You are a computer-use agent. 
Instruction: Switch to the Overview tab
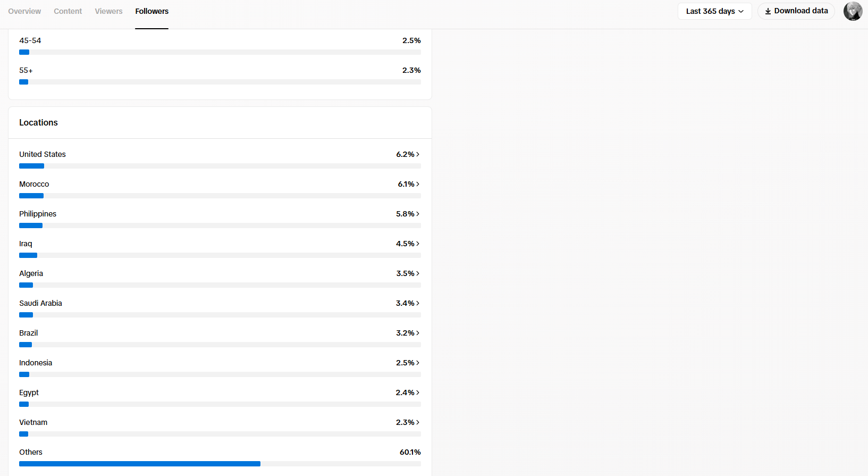24,11
